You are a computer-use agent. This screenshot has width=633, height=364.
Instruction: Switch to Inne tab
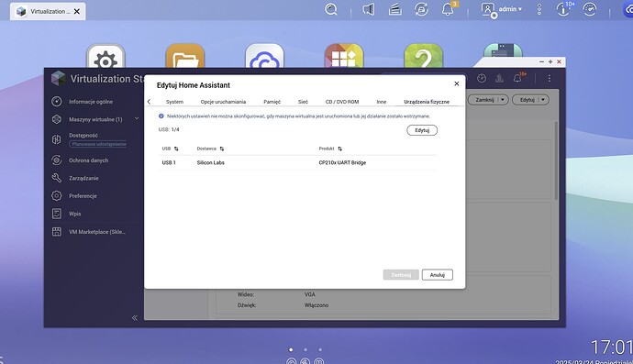coord(381,102)
